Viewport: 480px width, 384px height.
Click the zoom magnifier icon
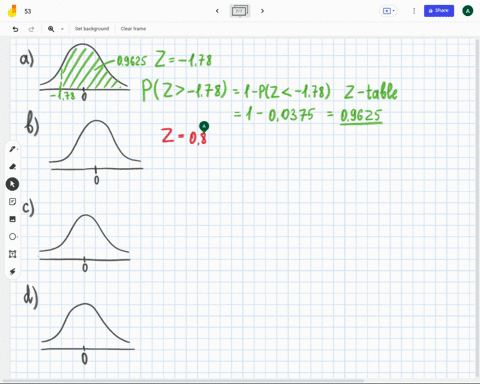tap(51, 29)
